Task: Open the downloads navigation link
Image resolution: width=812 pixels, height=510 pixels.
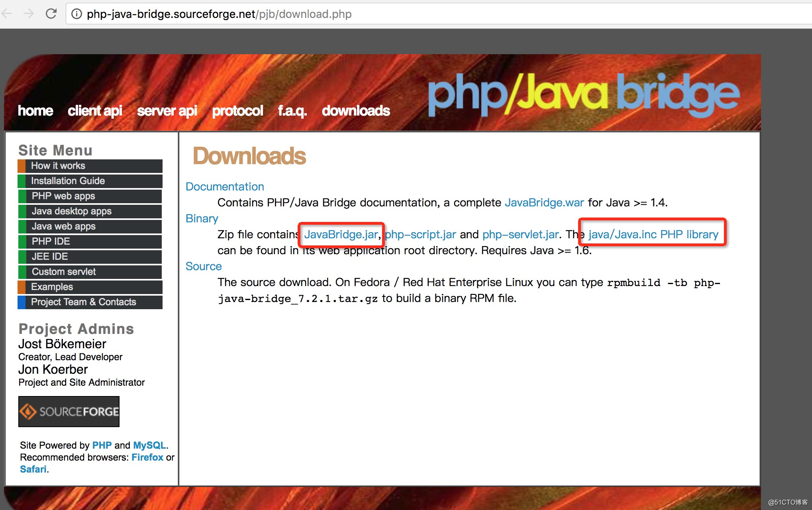Action: click(356, 111)
